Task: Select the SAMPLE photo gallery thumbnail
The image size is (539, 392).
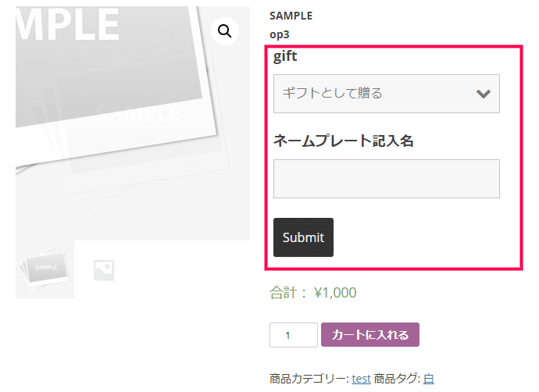Action: 45,269
